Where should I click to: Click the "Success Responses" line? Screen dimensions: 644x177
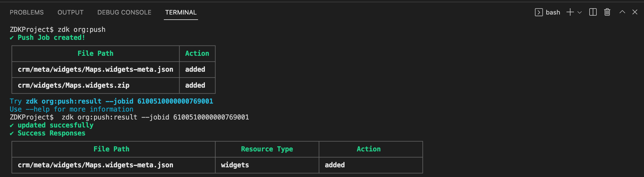coord(51,133)
